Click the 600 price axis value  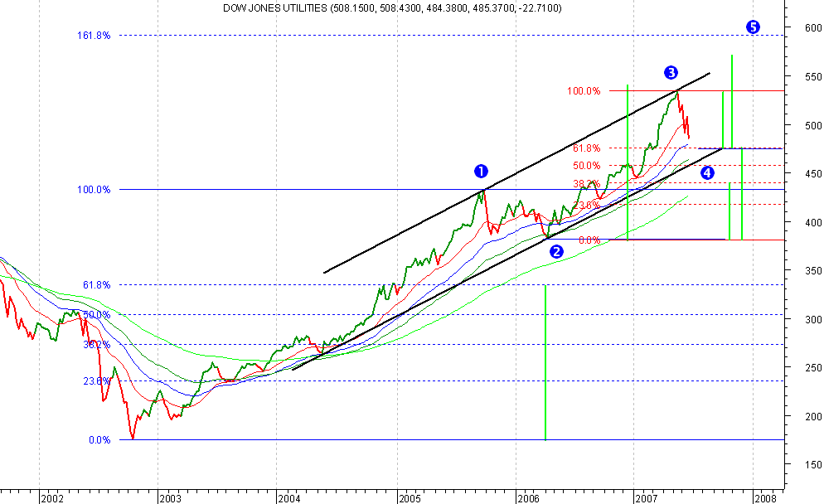coord(813,28)
